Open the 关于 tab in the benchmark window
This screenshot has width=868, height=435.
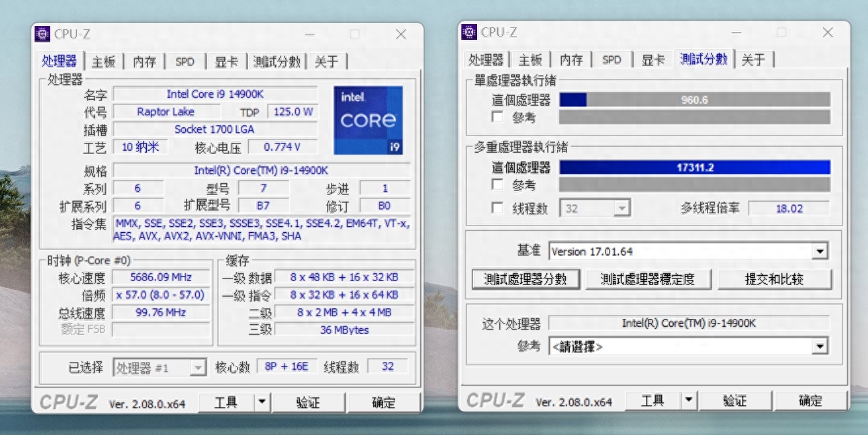coord(753,59)
